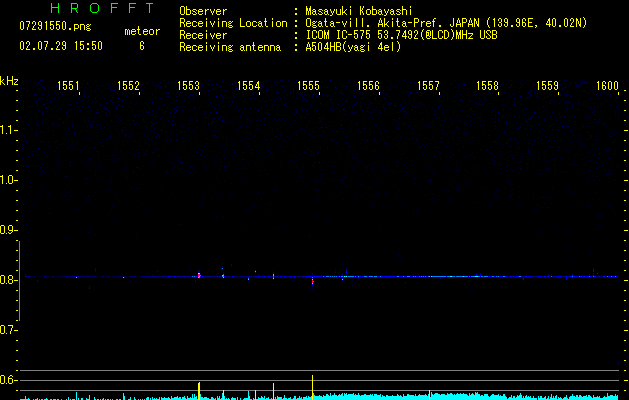Click the 0.8 kHz frequency label
This screenshot has width=629, height=400.
[8, 280]
